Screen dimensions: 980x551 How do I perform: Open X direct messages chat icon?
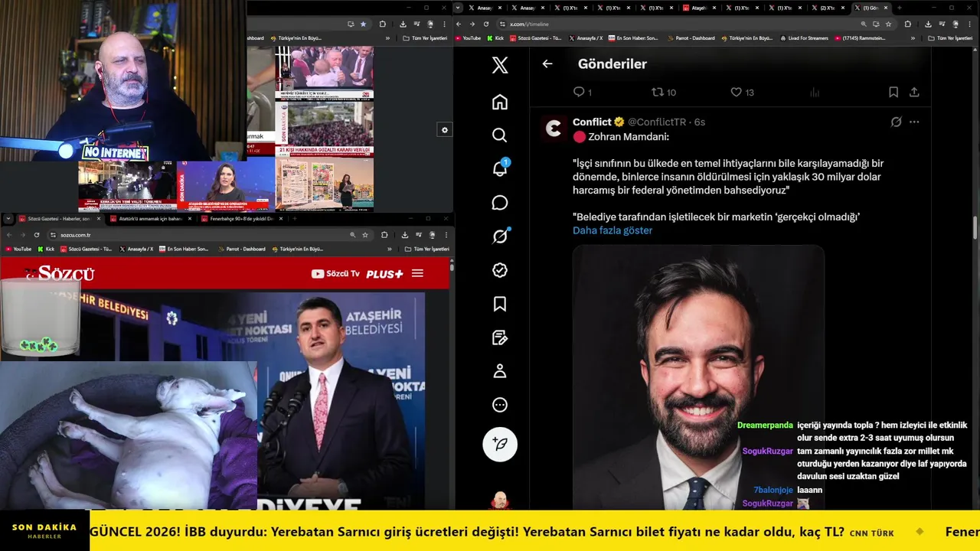point(500,203)
